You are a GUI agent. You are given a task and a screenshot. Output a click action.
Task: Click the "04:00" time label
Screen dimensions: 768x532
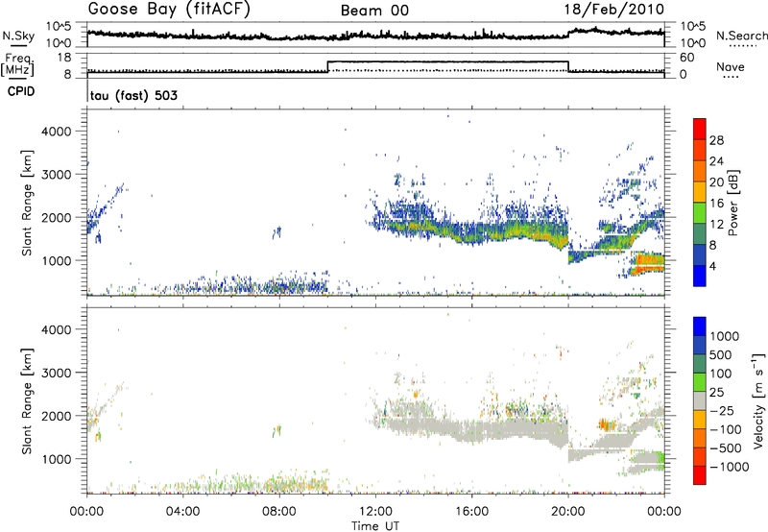183,512
